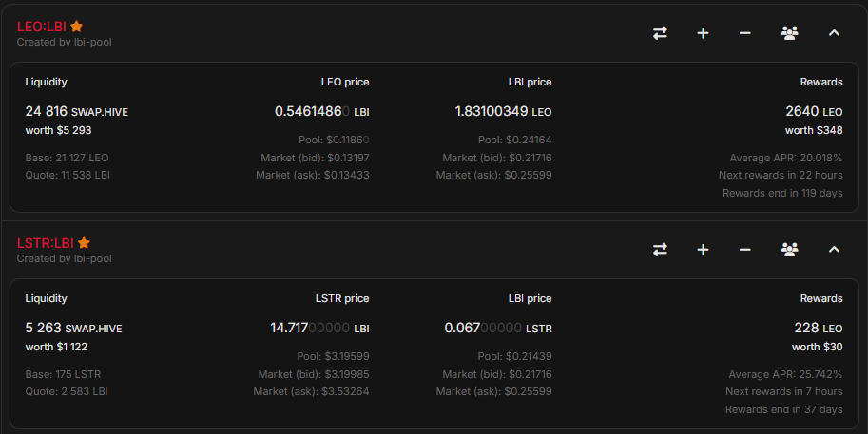Screen dimensions: 868x434
Task: Click the swap arrows icon for LEO:LBI
Action: pos(660,33)
